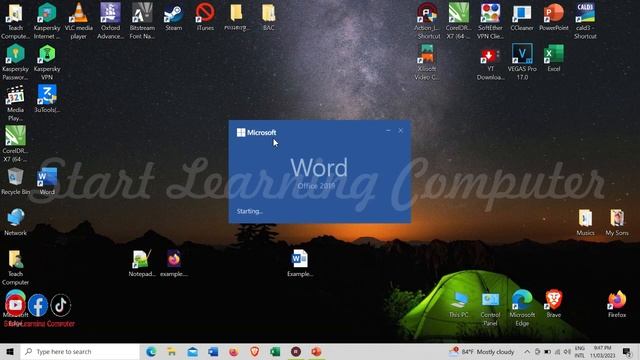Select the Word desktop shortcut
This screenshot has height=360, width=640.
(47, 181)
